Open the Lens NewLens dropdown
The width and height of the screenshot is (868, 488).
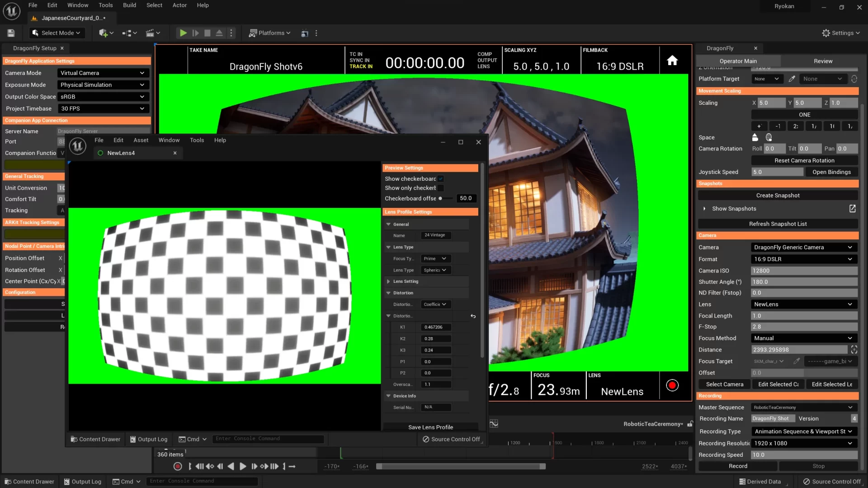tap(804, 304)
